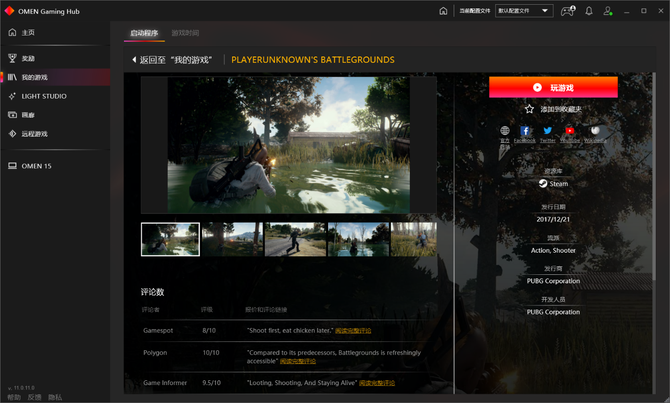Click version text 'v. 11.0.11.0'
The height and width of the screenshot is (403, 670).
[21, 388]
